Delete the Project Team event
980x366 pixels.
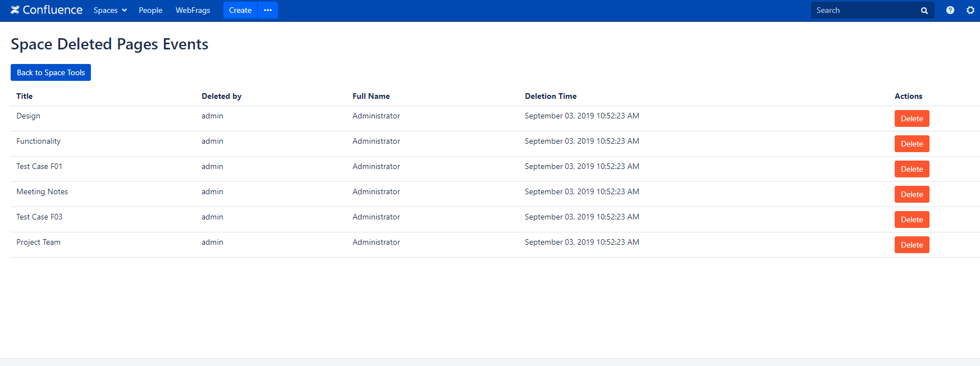pyautogui.click(x=912, y=245)
